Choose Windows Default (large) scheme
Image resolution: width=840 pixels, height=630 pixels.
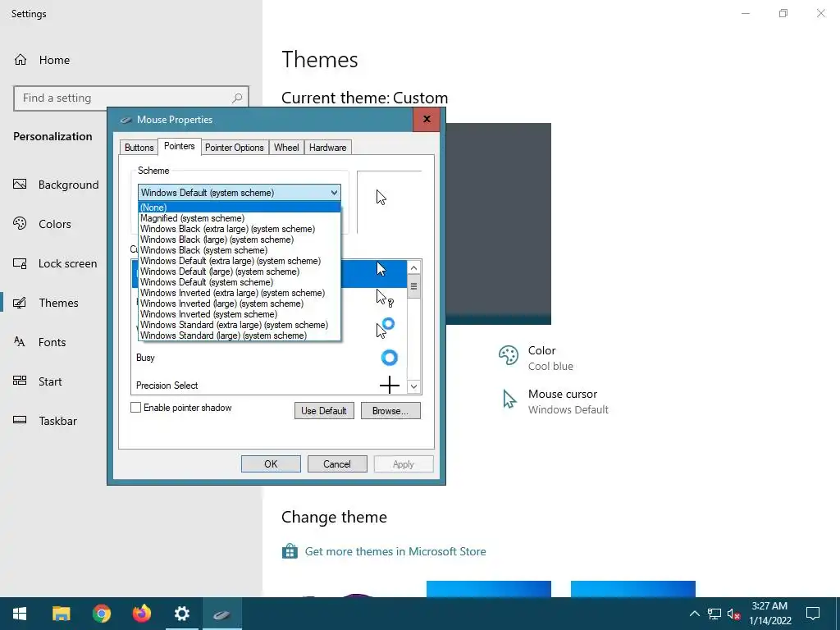coord(240,272)
